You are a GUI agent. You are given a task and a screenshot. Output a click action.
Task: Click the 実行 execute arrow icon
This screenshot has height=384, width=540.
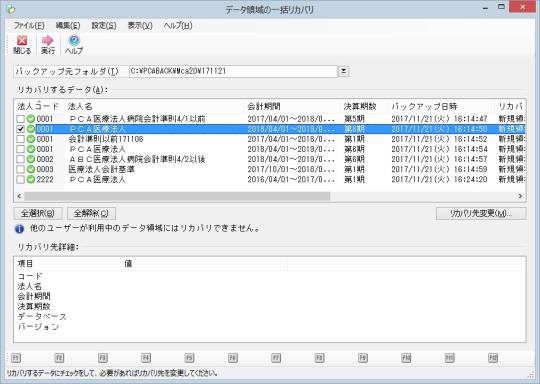48,41
